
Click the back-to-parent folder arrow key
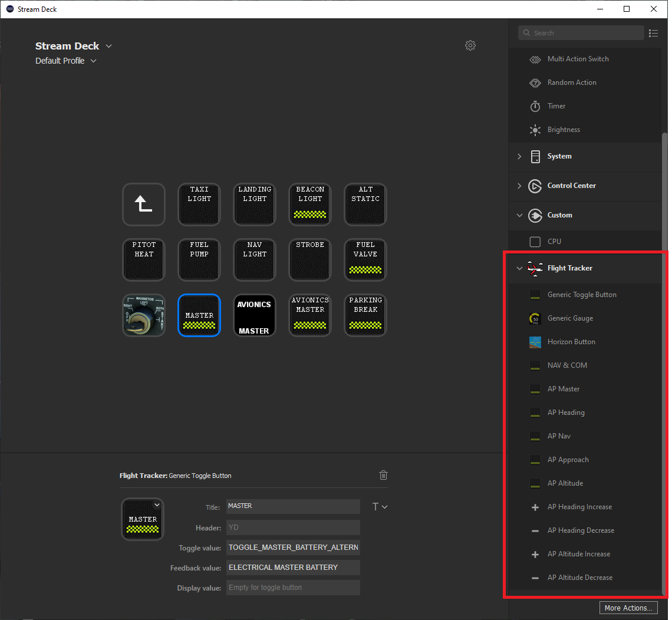(144, 205)
